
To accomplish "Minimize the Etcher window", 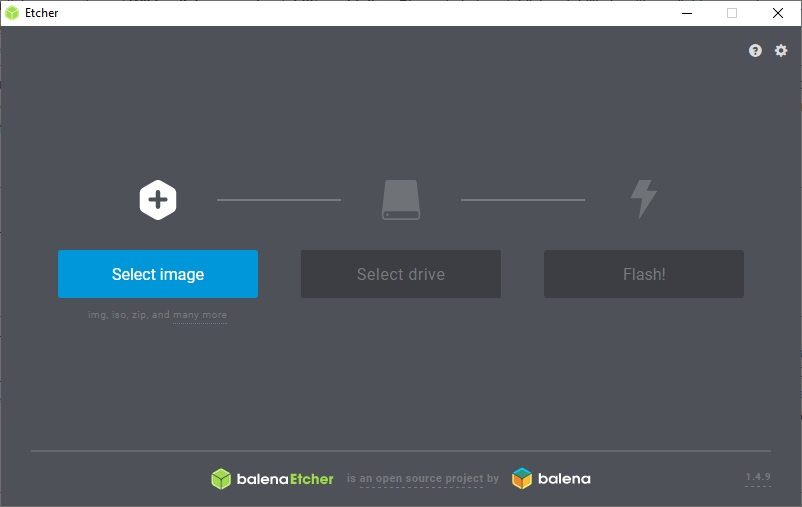I will click(687, 13).
